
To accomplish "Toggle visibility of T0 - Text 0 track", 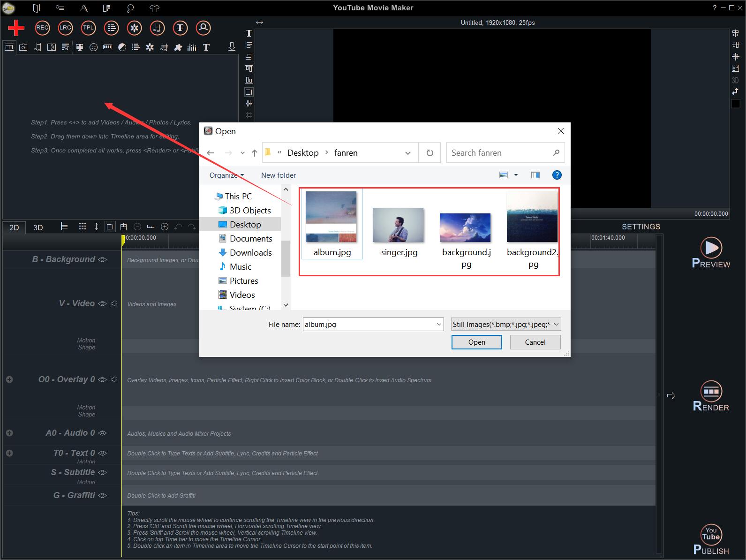I will click(102, 453).
